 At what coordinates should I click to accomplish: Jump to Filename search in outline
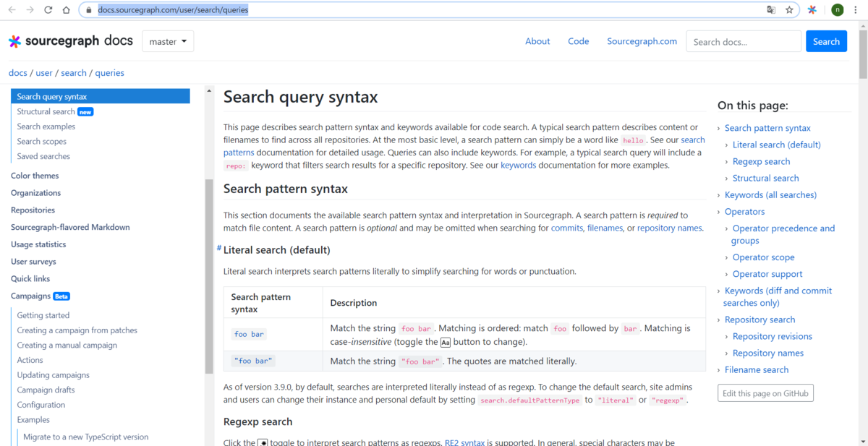tap(757, 369)
